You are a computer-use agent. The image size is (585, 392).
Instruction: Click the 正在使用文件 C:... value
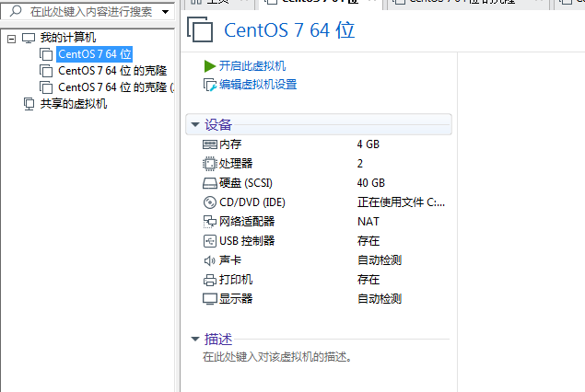401,202
